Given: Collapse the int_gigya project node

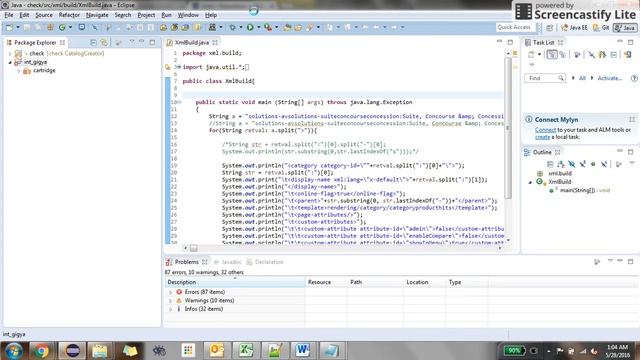Looking at the screenshot, I should 10,62.
